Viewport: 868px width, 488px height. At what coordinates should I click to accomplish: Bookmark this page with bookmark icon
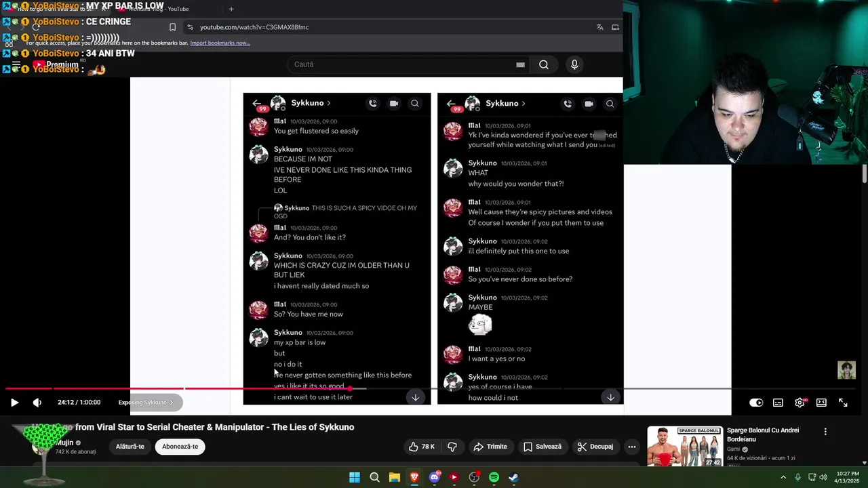coord(172,27)
